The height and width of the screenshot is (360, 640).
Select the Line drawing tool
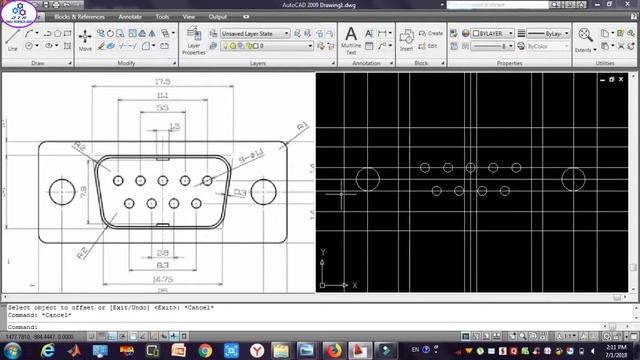click(x=12, y=40)
